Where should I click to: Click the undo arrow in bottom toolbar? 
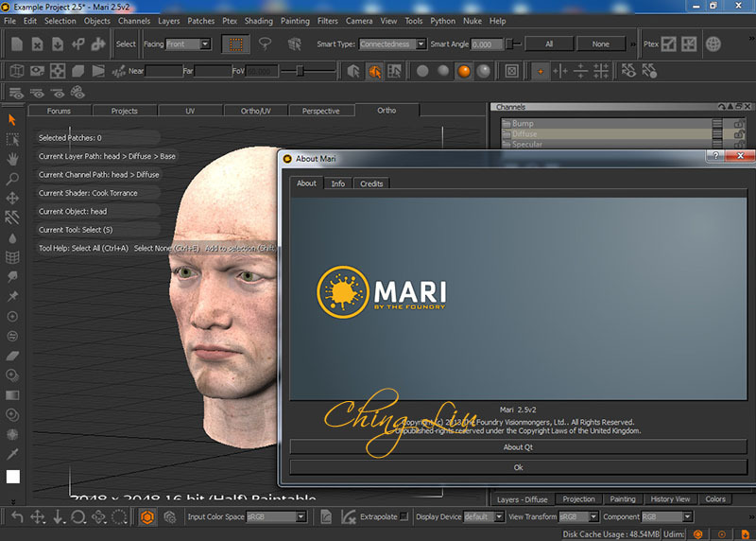tap(17, 516)
